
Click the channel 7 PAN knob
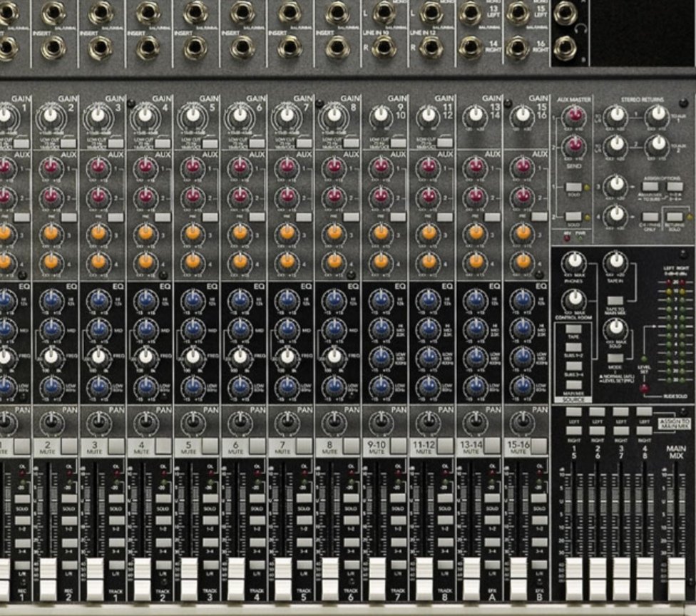(x=287, y=422)
